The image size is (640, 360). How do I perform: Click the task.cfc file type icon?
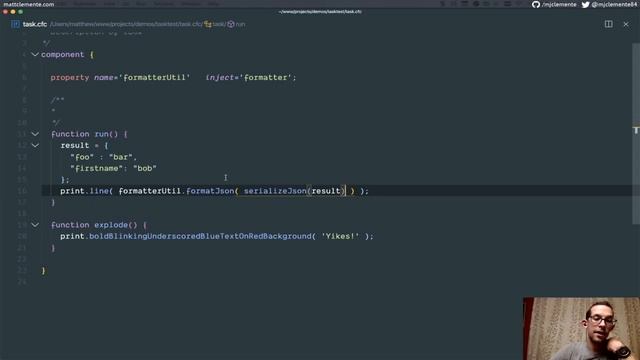16,24
